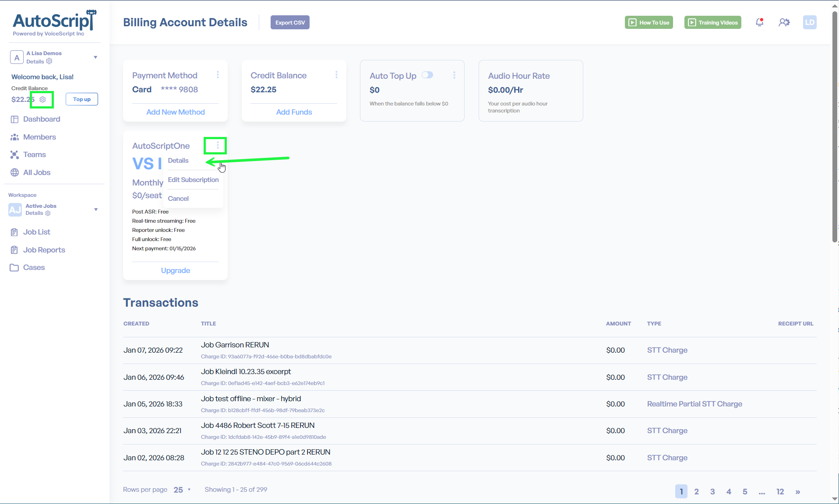Select Edit Subscription from the menu
The image size is (839, 504).
193,180
